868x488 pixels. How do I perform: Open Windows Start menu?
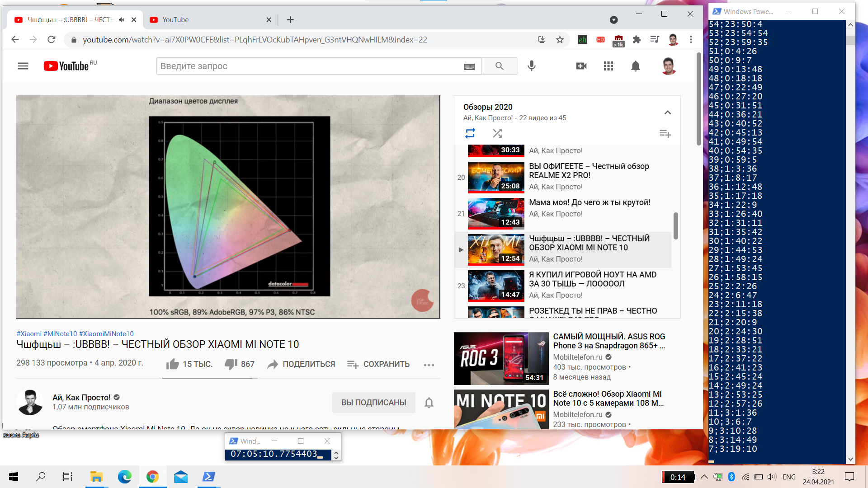tap(14, 477)
